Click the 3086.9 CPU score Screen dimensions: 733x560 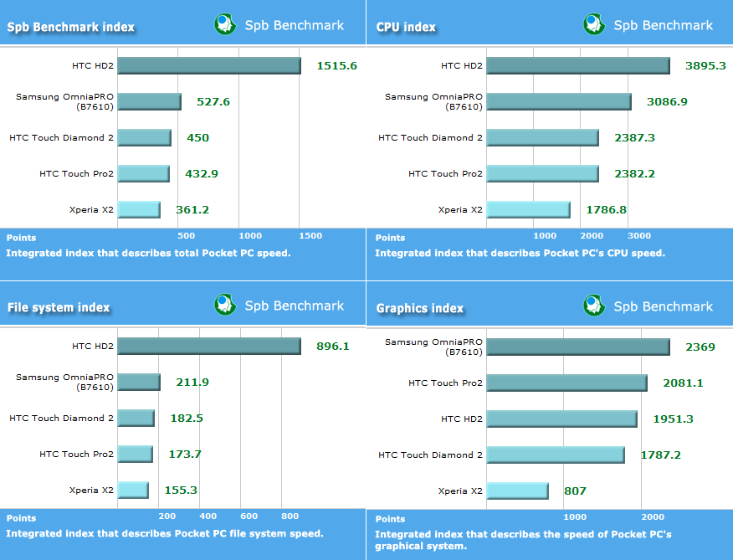pyautogui.click(x=667, y=102)
